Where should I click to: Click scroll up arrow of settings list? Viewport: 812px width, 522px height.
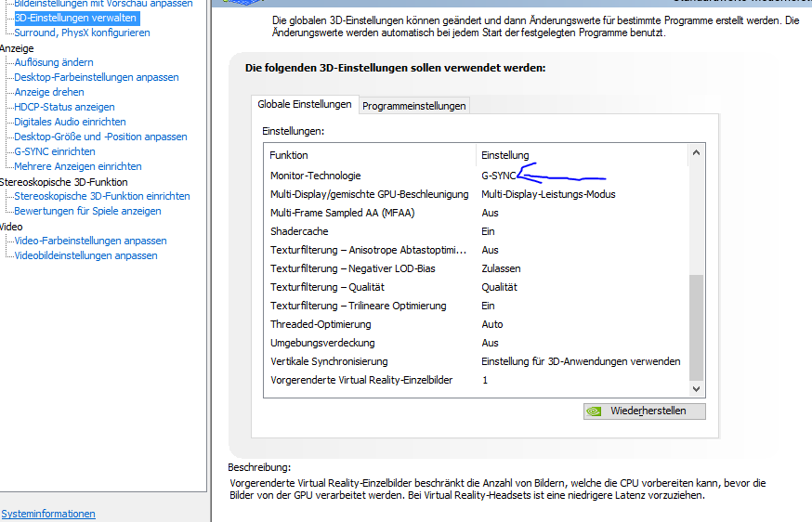click(697, 152)
